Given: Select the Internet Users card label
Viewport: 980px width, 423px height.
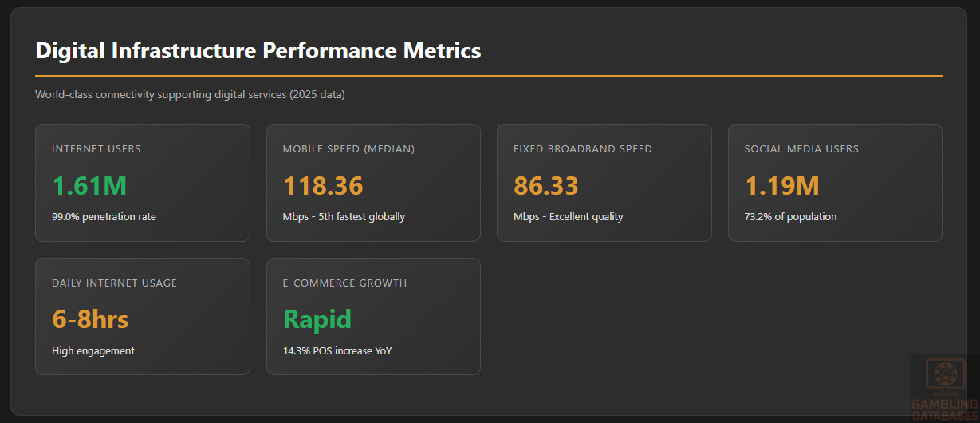Looking at the screenshot, I should [x=96, y=149].
